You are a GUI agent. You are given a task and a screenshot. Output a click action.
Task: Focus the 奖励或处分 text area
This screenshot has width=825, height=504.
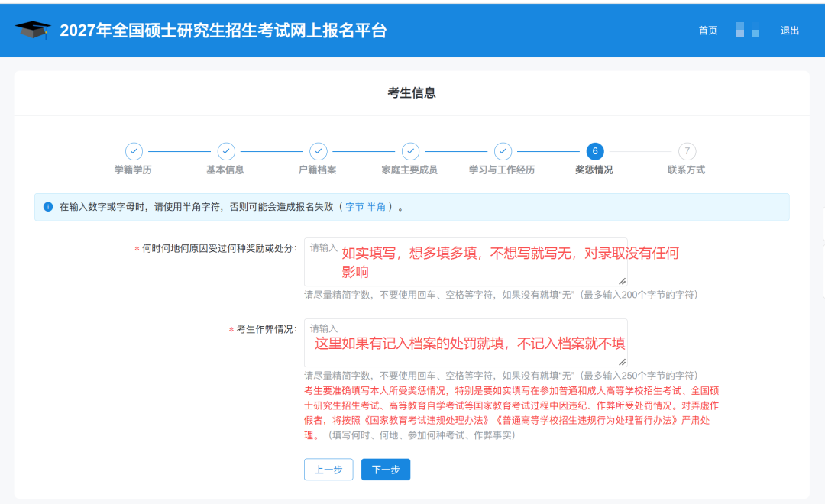(466, 262)
